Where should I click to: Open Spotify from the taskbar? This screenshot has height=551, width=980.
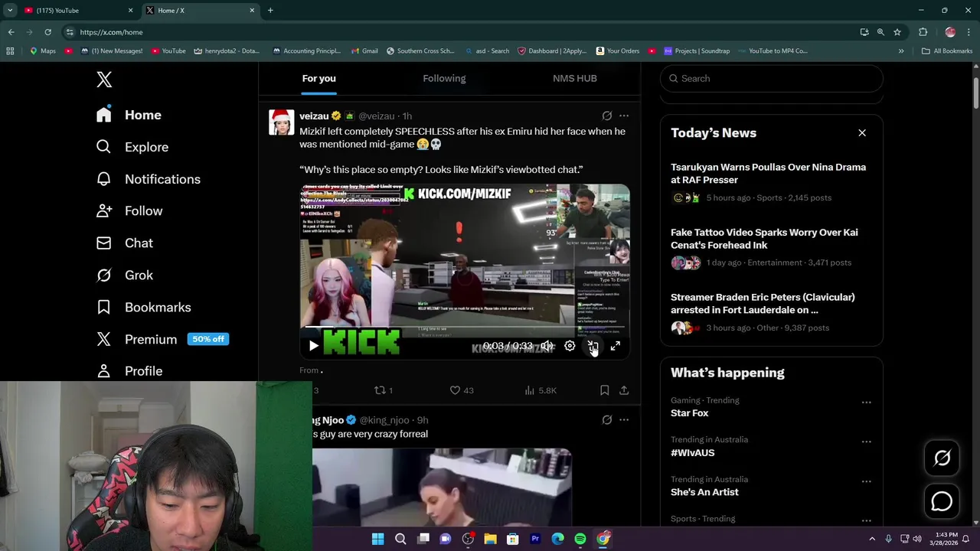click(x=580, y=540)
